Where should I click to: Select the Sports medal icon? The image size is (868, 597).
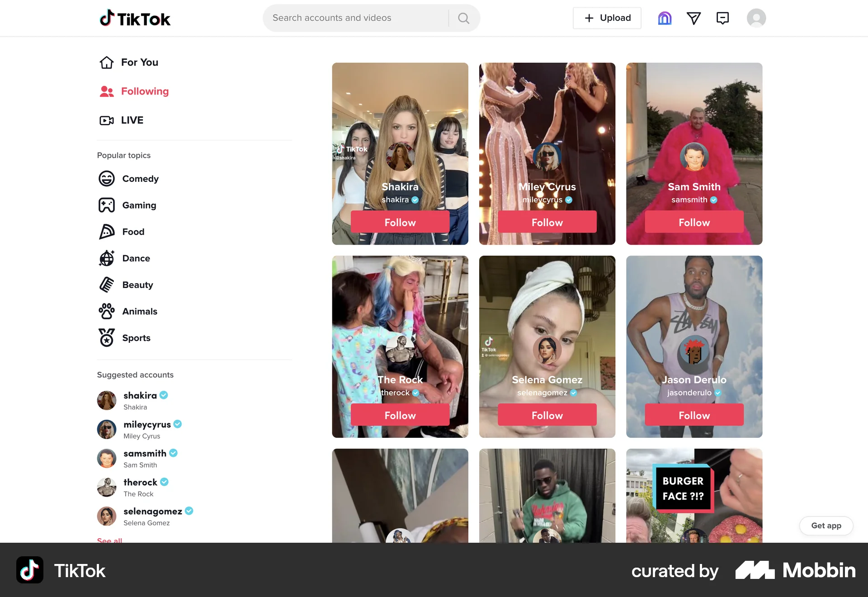pos(106,337)
